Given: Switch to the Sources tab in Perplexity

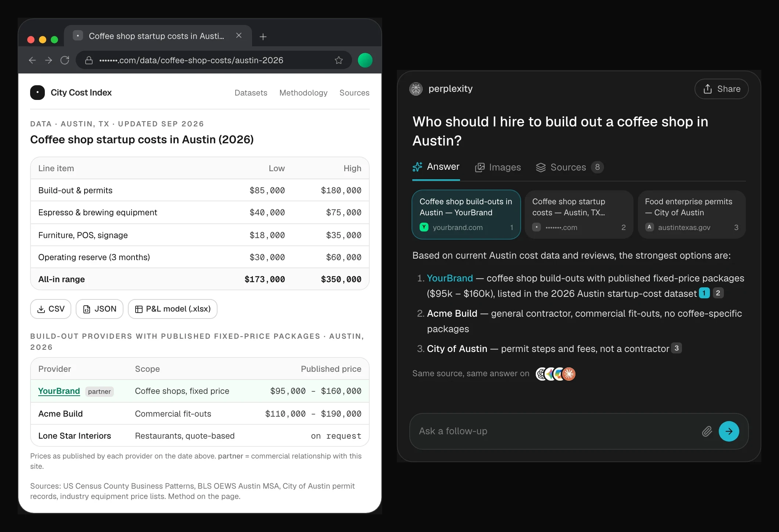Looking at the screenshot, I should (569, 168).
